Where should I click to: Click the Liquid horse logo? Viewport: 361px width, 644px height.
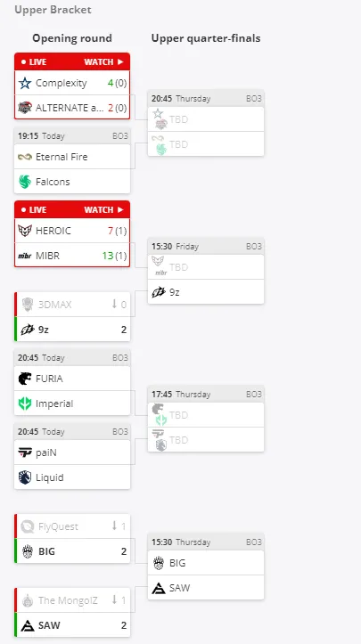click(25, 477)
